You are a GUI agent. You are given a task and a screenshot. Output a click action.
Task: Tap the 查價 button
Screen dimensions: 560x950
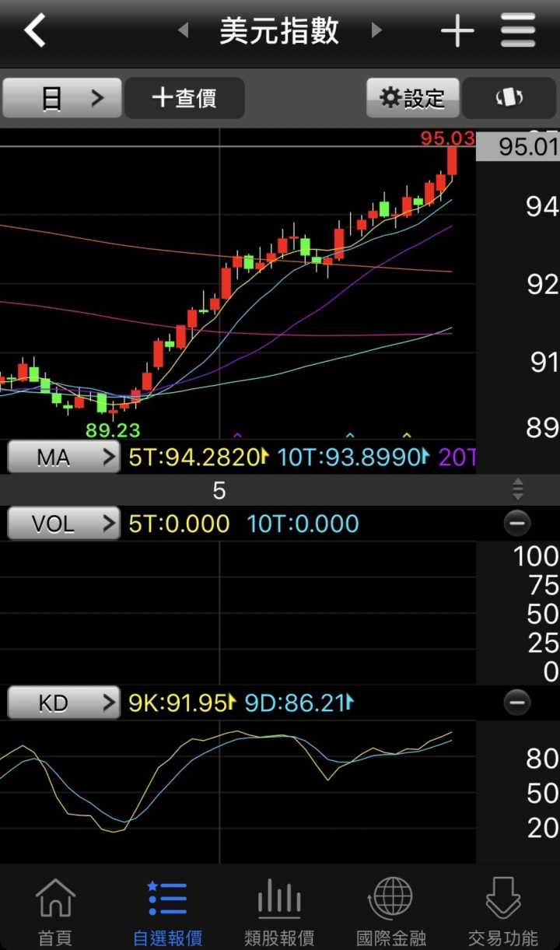(184, 98)
